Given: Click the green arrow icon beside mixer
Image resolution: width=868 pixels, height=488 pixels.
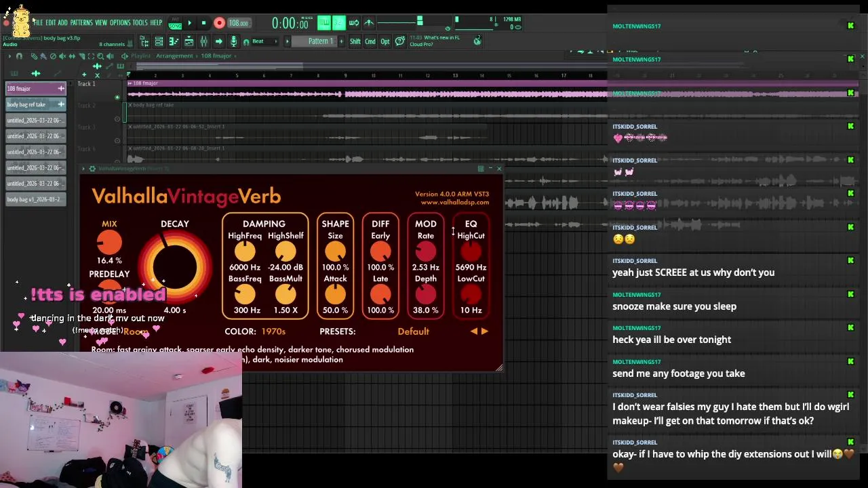Looking at the screenshot, I should (x=218, y=41).
